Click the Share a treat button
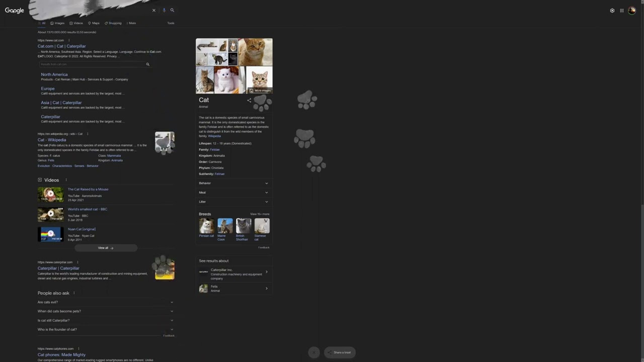The width and height of the screenshot is (644, 362). coord(340,352)
